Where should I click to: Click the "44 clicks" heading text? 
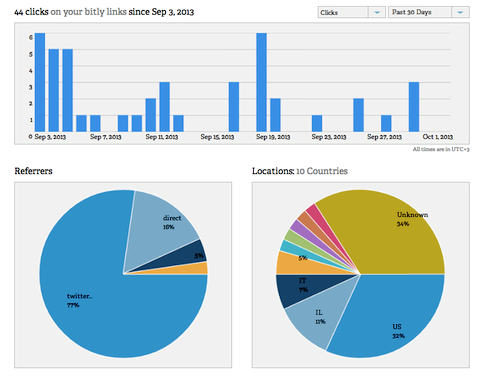pos(31,12)
